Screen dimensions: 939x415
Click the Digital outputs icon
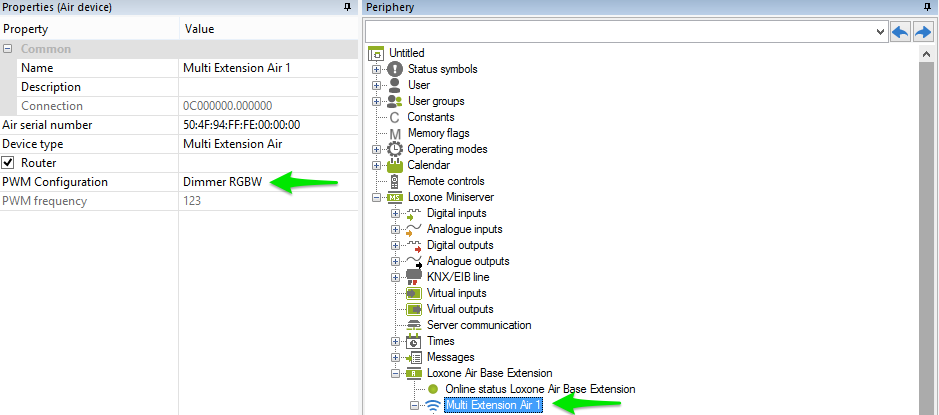click(414, 246)
